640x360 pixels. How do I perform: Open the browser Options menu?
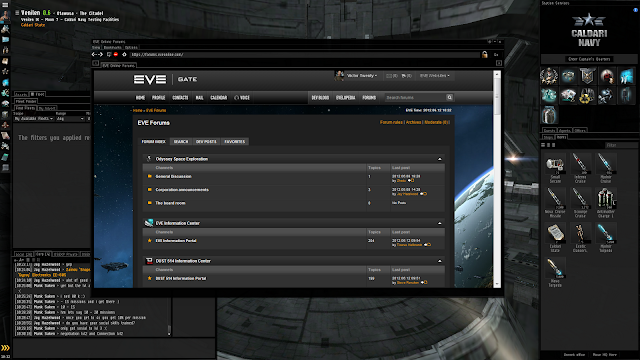tap(131, 48)
